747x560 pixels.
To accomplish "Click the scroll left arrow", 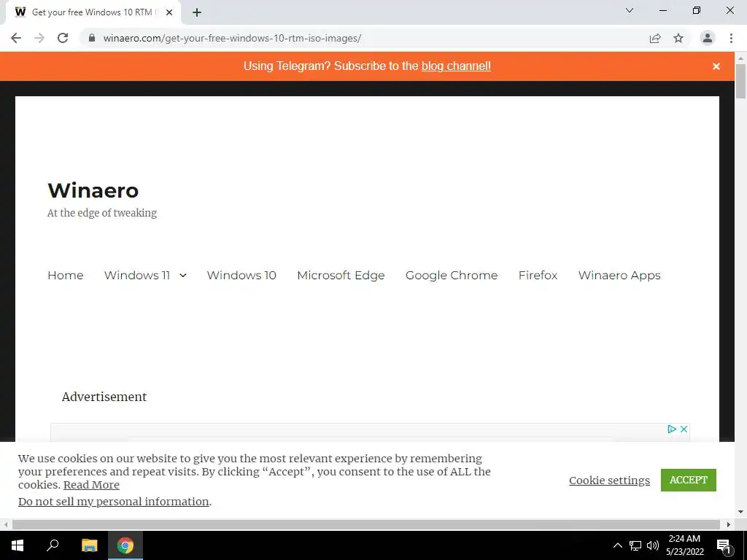I will (x=6, y=524).
